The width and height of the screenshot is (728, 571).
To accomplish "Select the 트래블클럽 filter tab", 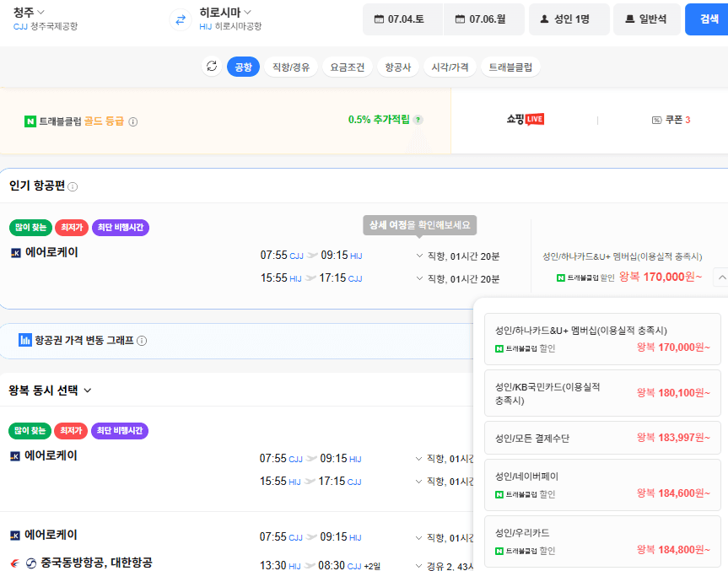I will (x=510, y=67).
